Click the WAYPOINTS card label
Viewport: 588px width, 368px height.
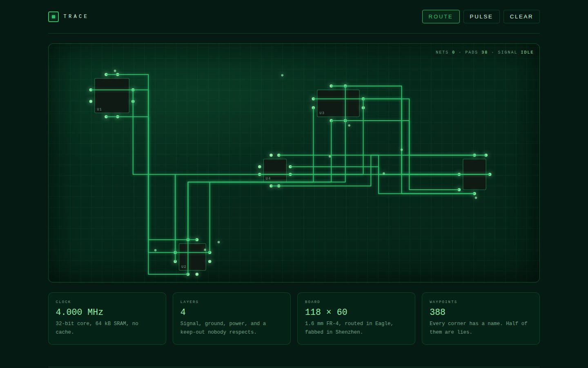pyautogui.click(x=443, y=302)
